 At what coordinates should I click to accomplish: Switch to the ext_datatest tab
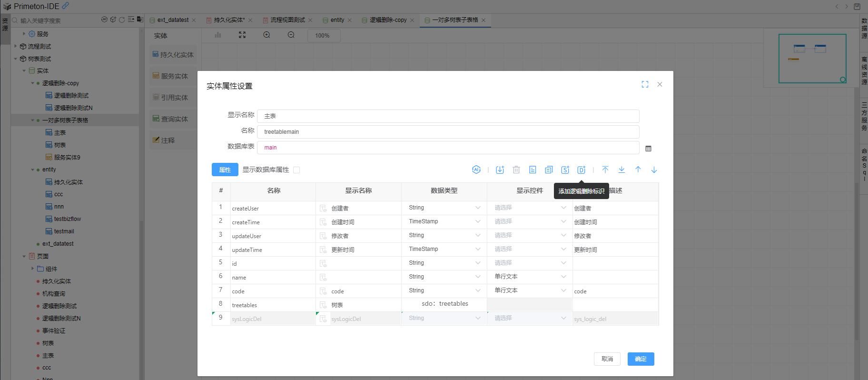click(172, 20)
